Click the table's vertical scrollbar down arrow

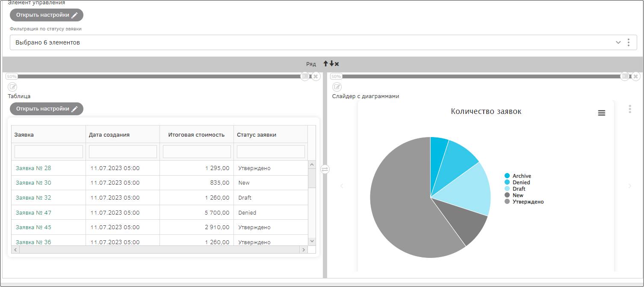pos(312,242)
